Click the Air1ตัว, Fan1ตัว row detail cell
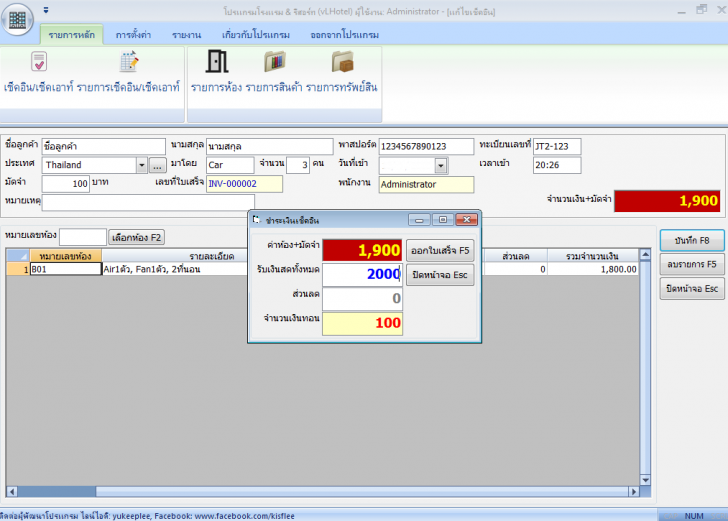The width and height of the screenshot is (728, 521). pyautogui.click(x=175, y=269)
